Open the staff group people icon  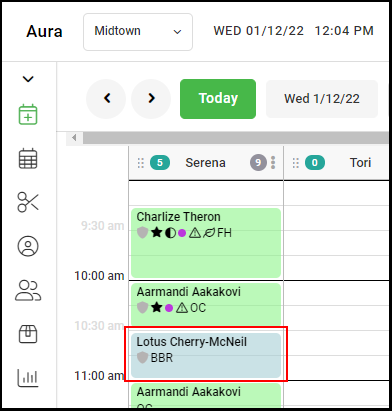(28, 290)
